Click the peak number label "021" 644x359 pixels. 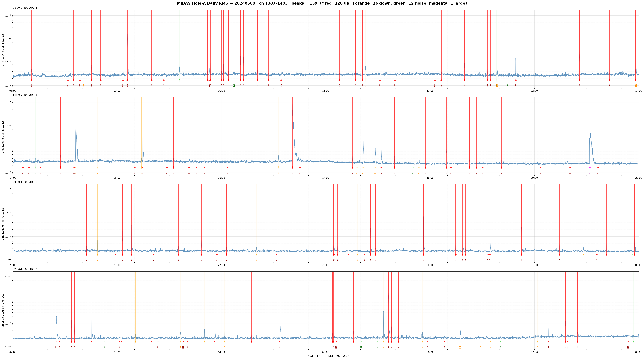tap(258, 85)
